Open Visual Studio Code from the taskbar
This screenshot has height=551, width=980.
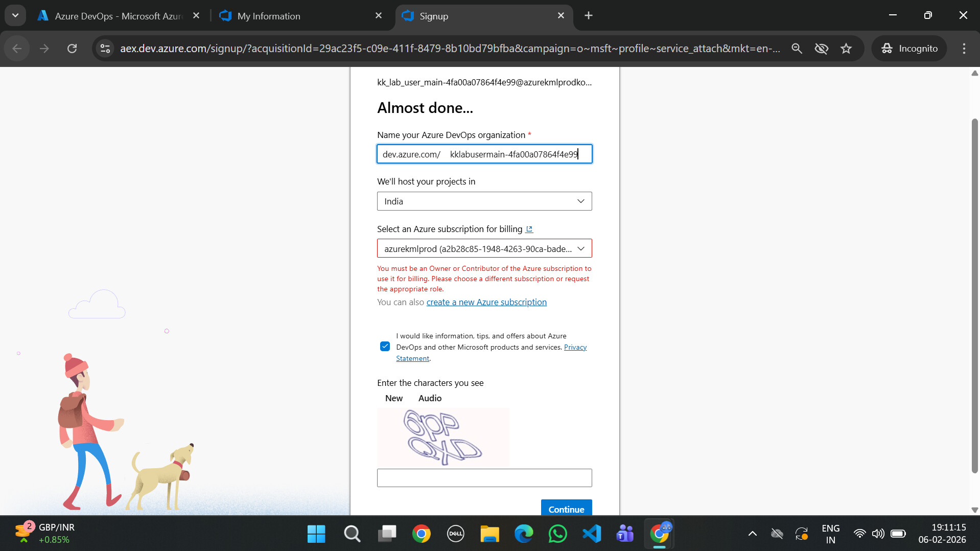click(592, 534)
